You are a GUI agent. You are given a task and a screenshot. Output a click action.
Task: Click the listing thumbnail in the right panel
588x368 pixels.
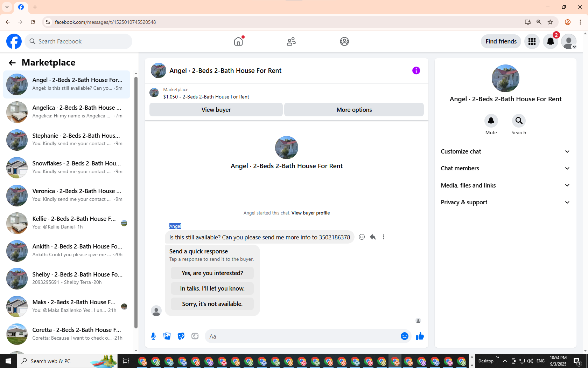coord(505,78)
